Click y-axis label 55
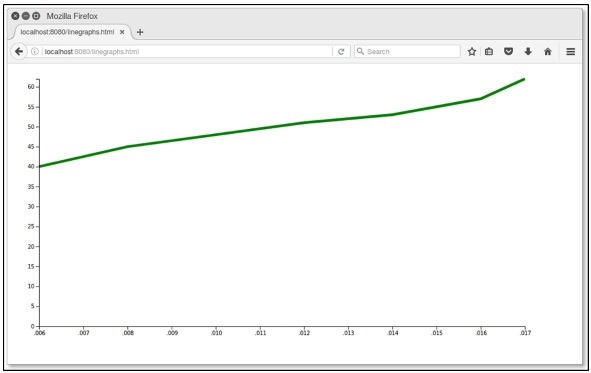The image size is (591, 373). 31,107
